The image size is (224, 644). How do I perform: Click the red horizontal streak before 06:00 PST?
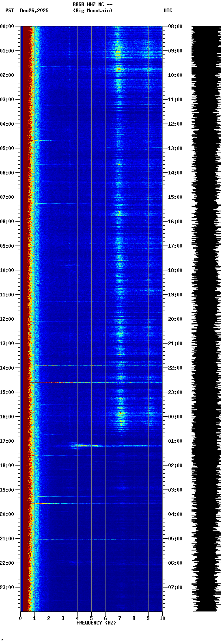tap(97, 162)
